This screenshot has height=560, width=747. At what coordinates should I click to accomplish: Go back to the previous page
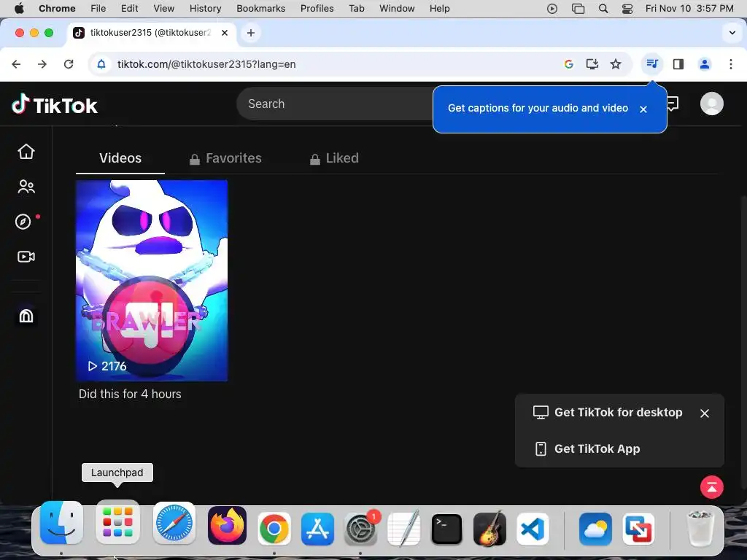coord(16,64)
